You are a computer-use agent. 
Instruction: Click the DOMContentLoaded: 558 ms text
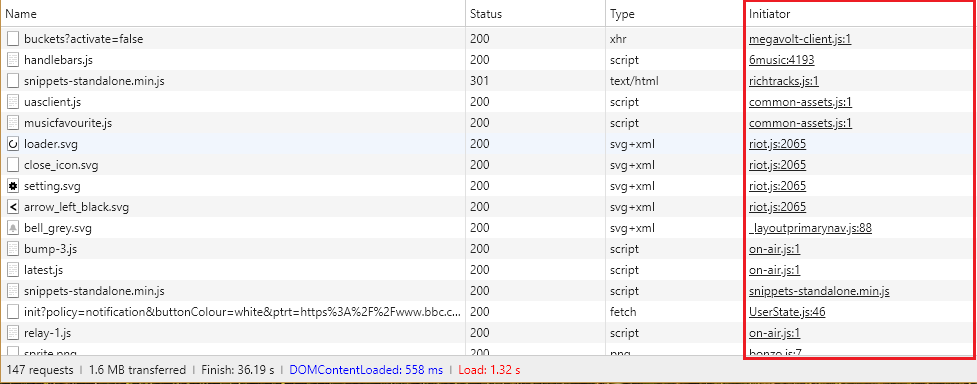[366, 370]
